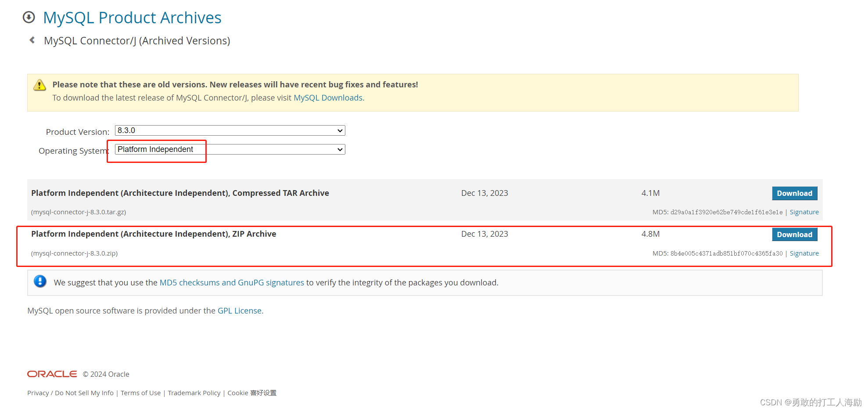Click MySQL Connector/J (Archived Versions) heading text
Viewport: 868px width, 411px height.
pos(137,40)
